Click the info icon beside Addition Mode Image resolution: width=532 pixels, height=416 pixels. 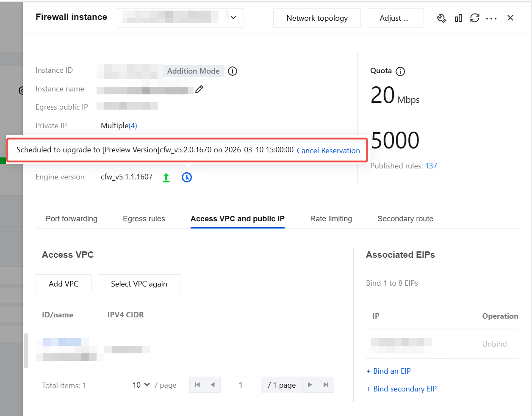tap(233, 71)
